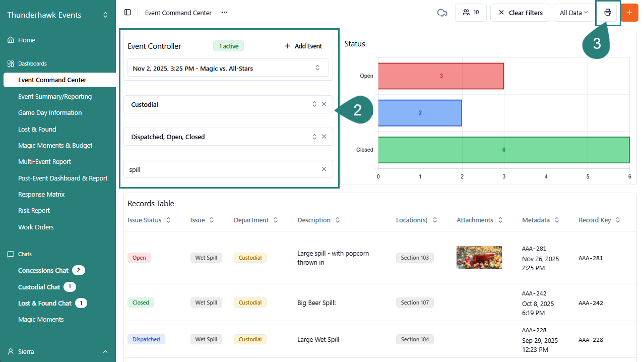Click the cloud sync icon
Screen dimensions: 644x362
[x=442, y=13]
